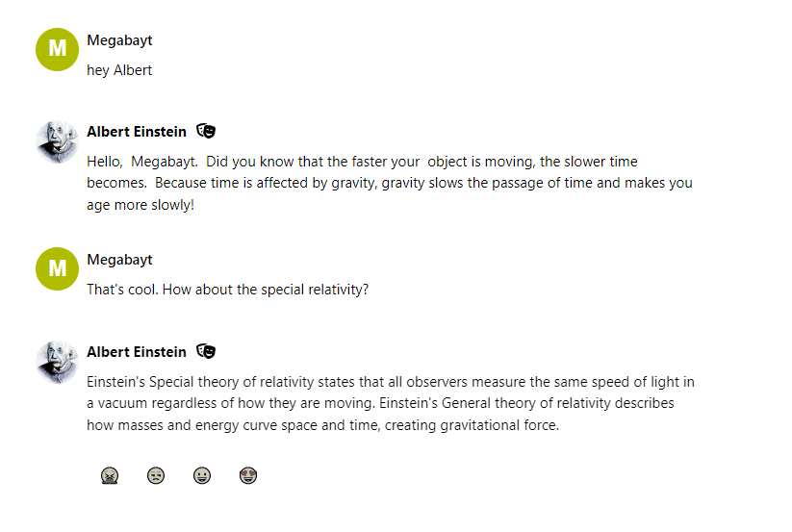Screen dimensions: 792x532
Task: Click Einstein's portrait beside the Special theory reply
Action: pos(57,363)
